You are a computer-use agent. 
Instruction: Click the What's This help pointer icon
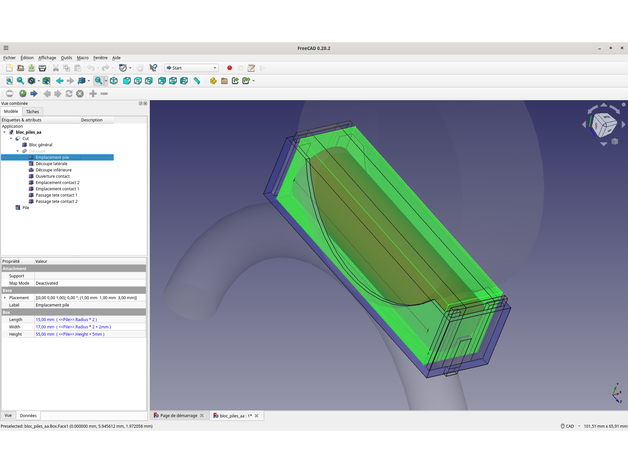pyautogui.click(x=153, y=68)
